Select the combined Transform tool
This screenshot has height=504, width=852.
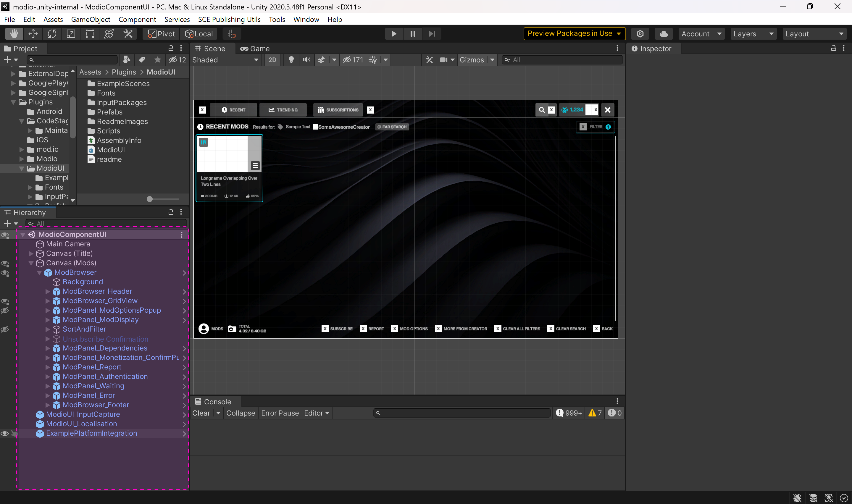[x=109, y=34]
